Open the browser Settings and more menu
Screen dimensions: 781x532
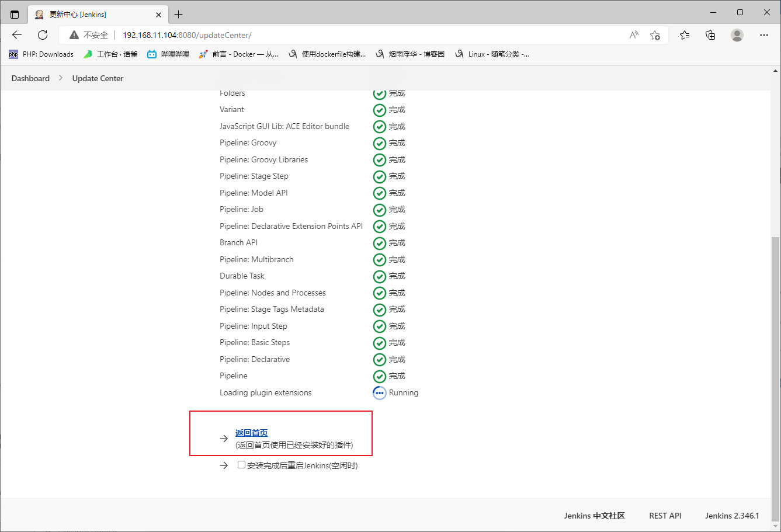coord(764,35)
